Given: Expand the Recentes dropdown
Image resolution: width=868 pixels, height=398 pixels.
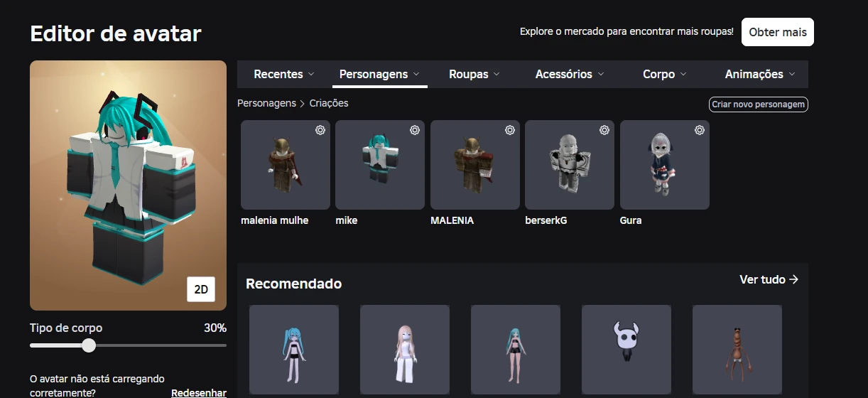Looking at the screenshot, I should [x=283, y=74].
